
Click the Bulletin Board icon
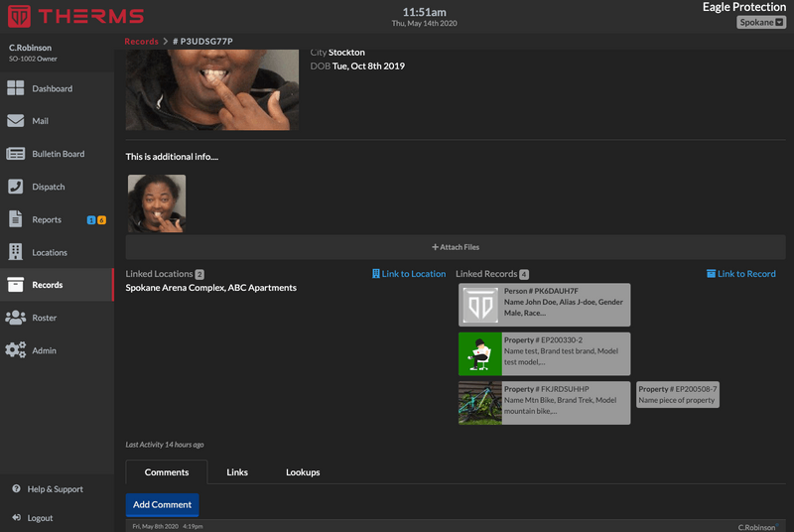[16, 154]
